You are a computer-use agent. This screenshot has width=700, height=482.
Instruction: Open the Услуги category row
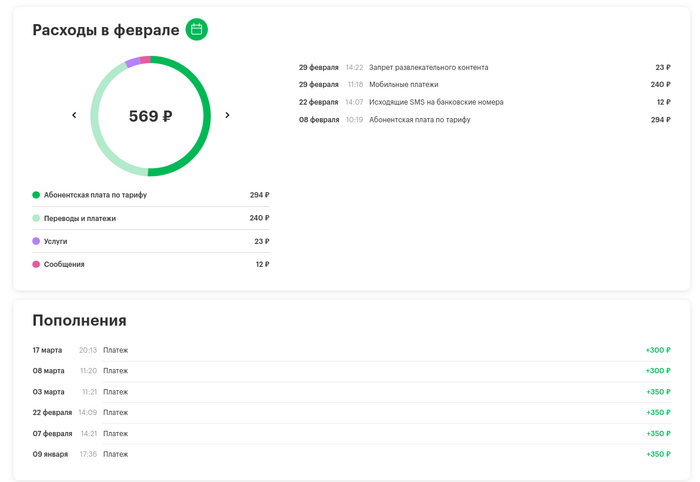(150, 241)
